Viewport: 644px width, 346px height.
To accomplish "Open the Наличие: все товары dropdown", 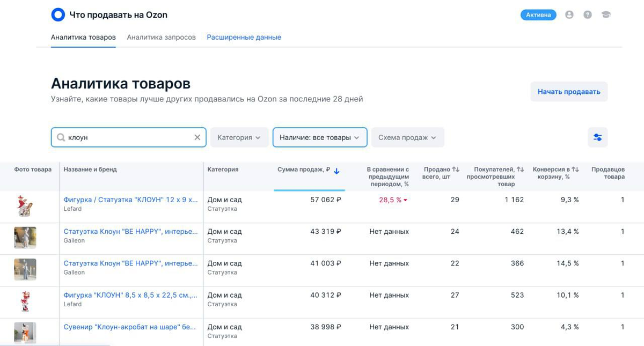I will pyautogui.click(x=319, y=137).
